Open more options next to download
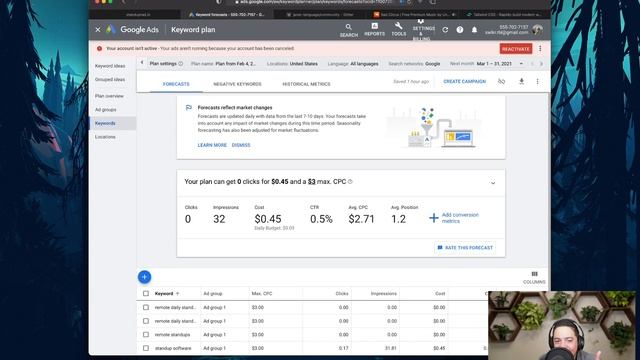640x360 pixels. 538,81
